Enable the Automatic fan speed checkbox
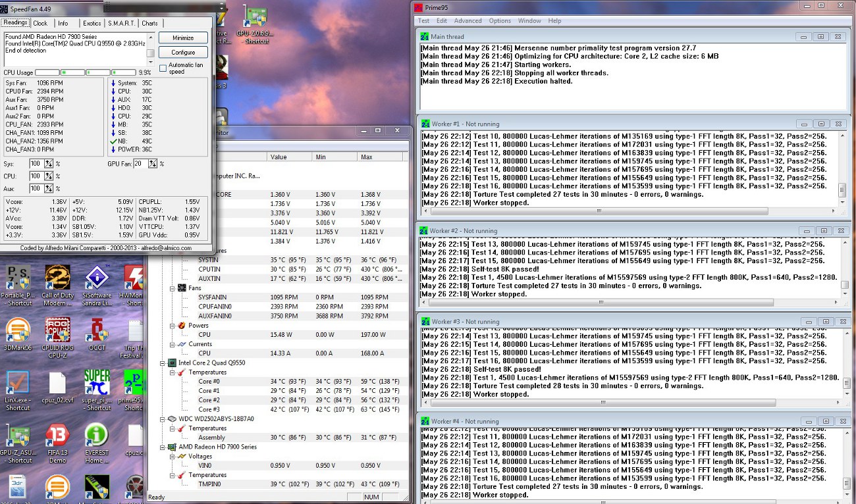856x504 pixels. (163, 68)
